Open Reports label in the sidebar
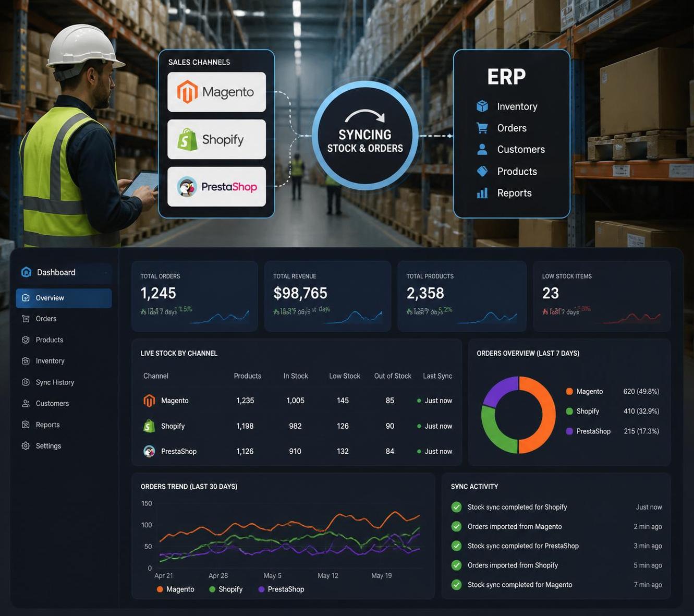Image resolution: width=694 pixels, height=616 pixels. pyautogui.click(x=48, y=425)
